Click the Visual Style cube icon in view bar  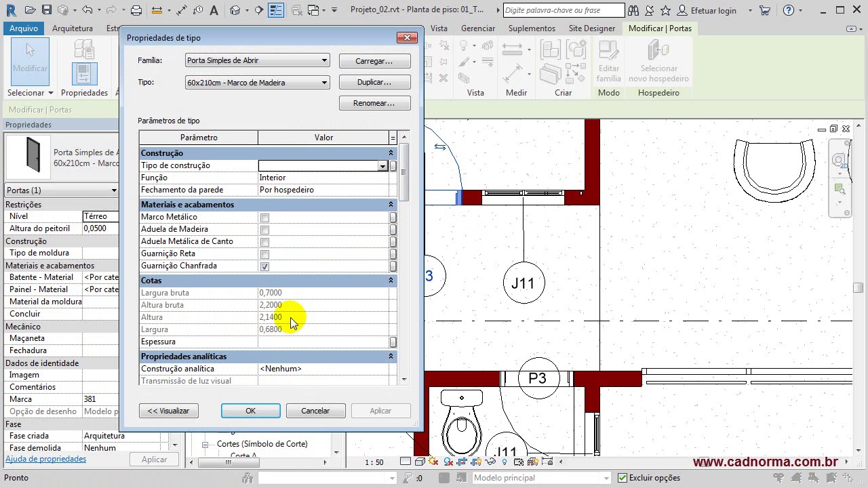419,462
